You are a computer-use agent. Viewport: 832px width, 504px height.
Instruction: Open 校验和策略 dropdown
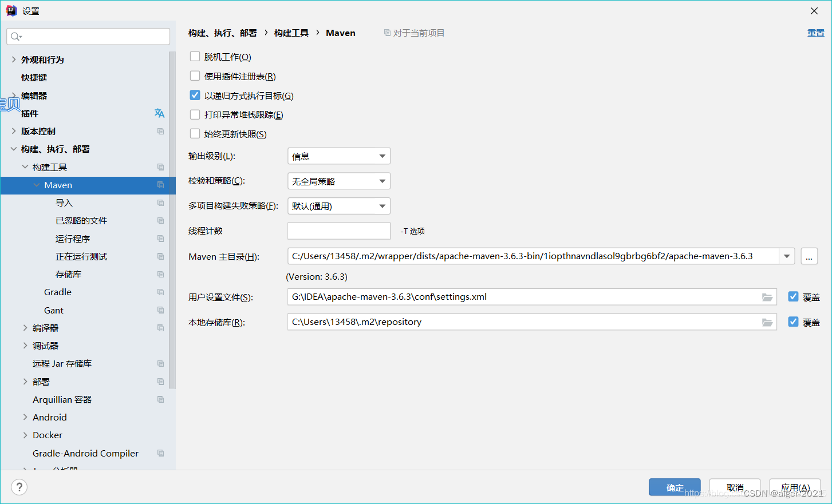pyautogui.click(x=339, y=181)
